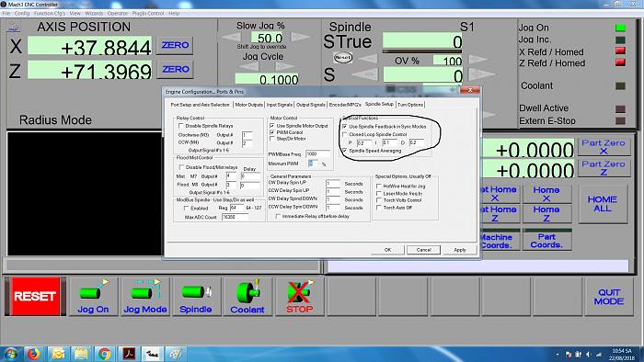Increase S spindle speed with right arrow
Image resolution: width=644 pixels, height=362 pixels.
click(481, 74)
